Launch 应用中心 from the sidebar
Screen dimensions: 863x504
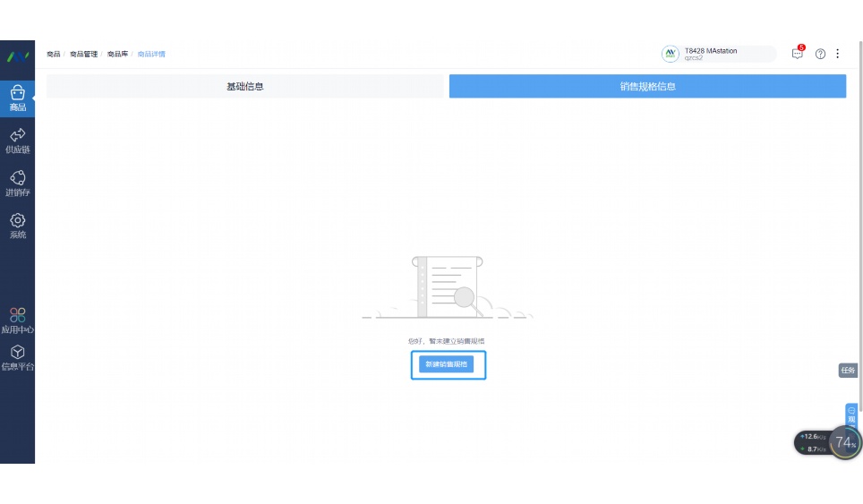[x=17, y=320]
